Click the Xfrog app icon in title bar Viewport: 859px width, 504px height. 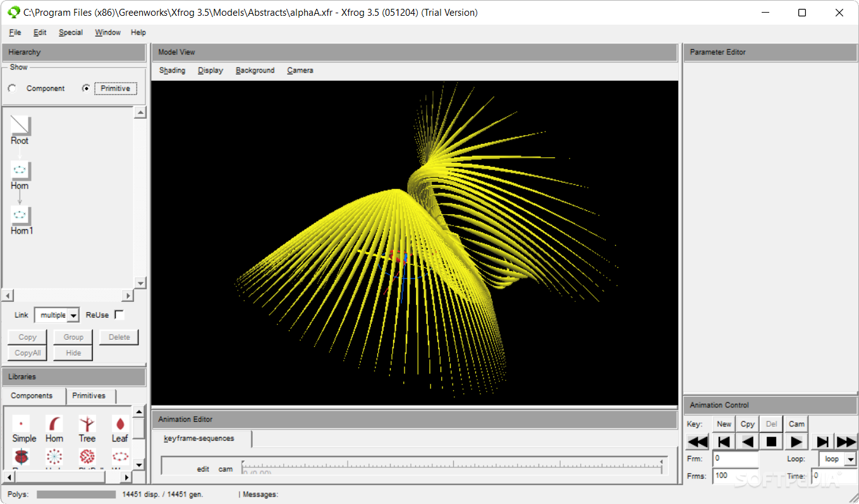13,12
